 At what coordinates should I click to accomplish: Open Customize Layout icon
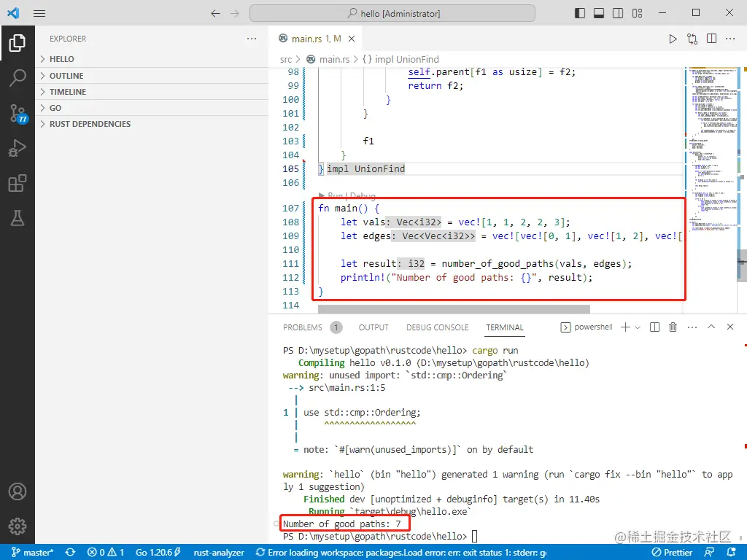(x=638, y=13)
